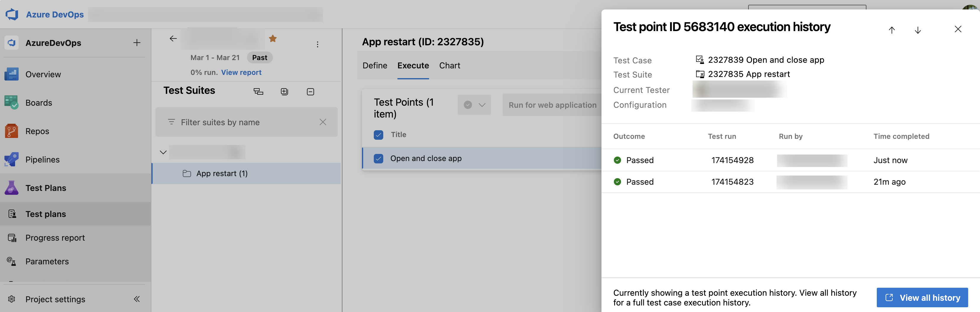Check the Title column header checkbox
The height and width of the screenshot is (312, 980).
tap(379, 134)
